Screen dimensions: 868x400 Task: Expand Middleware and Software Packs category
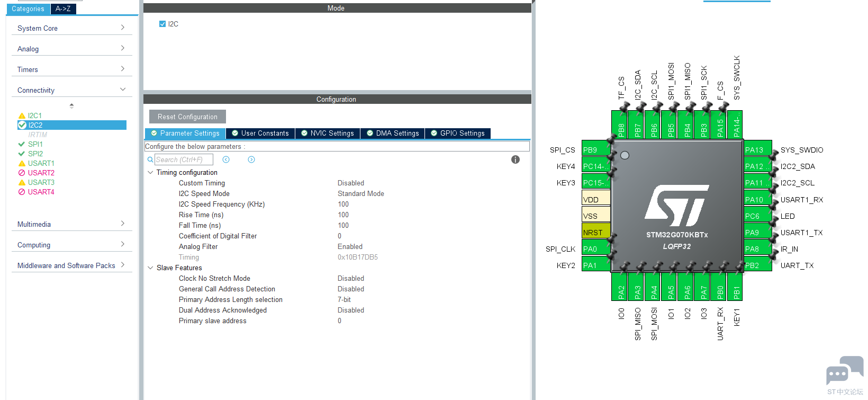click(71, 265)
